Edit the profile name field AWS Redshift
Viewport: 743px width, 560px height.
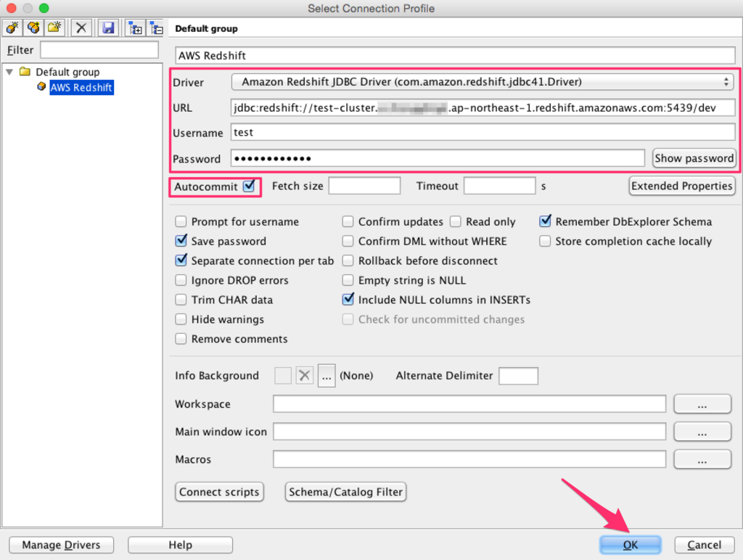[455, 55]
